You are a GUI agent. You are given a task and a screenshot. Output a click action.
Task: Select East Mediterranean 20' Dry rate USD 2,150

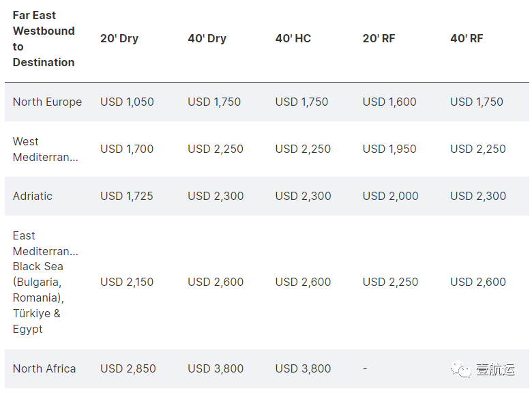tap(127, 282)
